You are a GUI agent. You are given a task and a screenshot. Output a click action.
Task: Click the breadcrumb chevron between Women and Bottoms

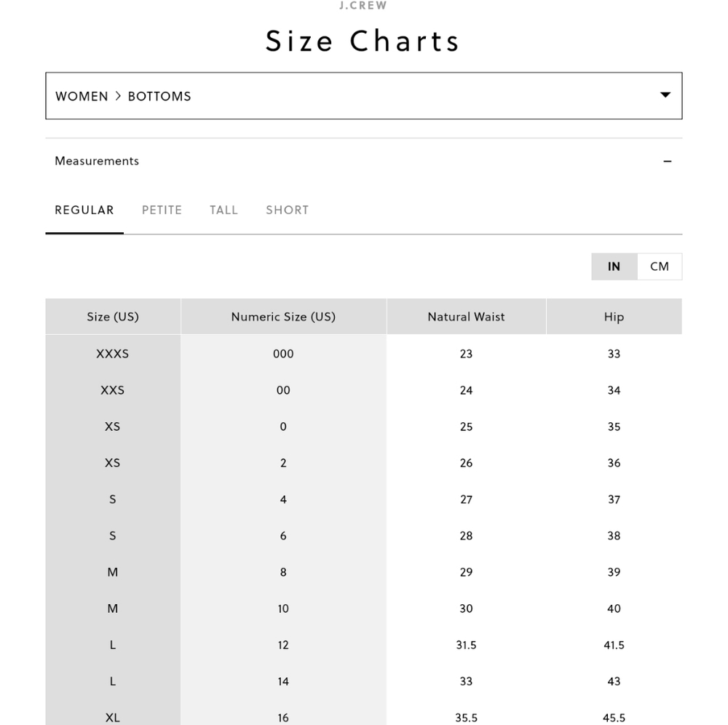point(118,95)
